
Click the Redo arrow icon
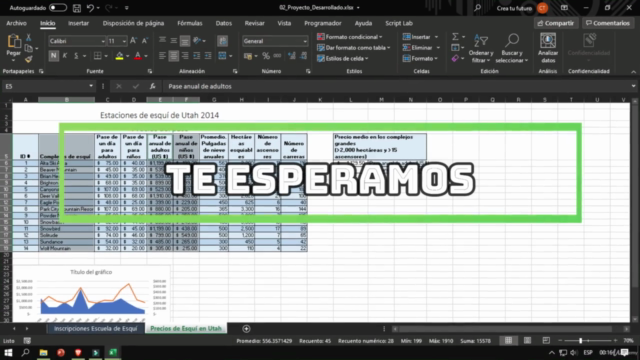coord(109,8)
